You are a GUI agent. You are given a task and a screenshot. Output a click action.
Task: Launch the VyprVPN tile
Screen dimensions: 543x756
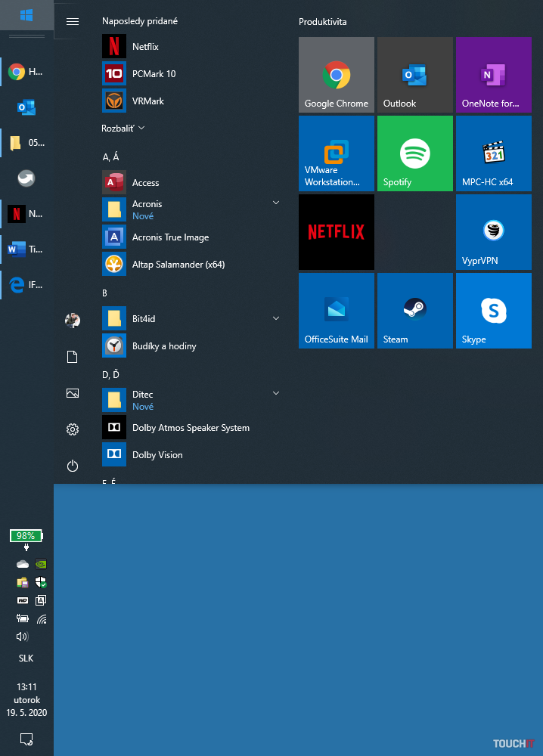(x=493, y=232)
